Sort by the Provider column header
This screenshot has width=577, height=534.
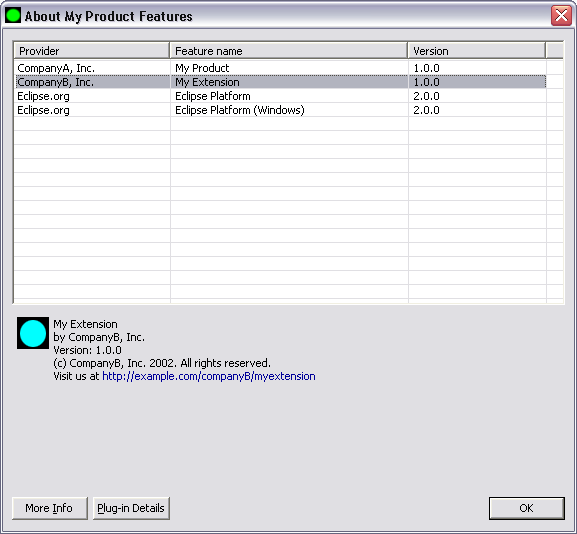click(x=92, y=51)
